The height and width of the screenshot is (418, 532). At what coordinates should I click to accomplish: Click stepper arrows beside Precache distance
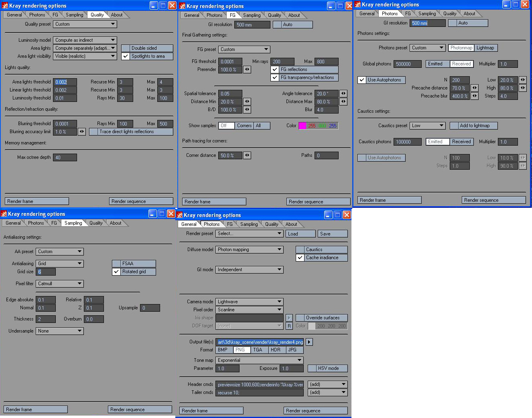[475, 88]
